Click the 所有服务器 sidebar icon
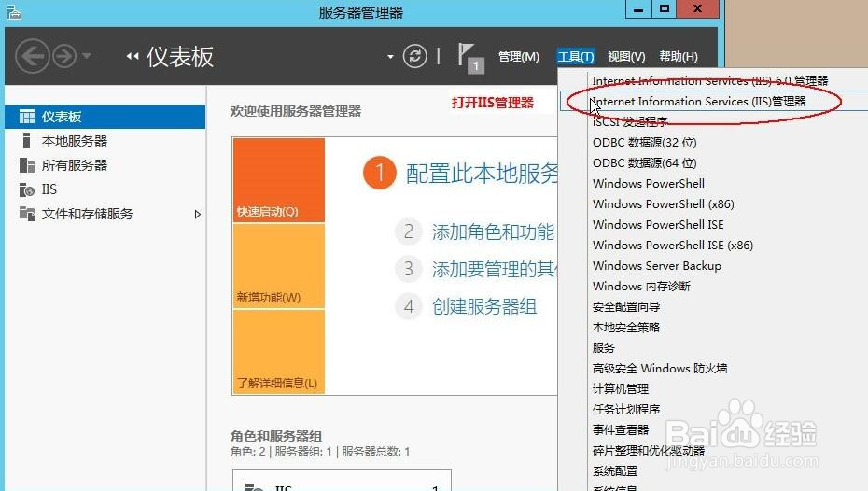Viewport: 868px width, 491px height. (26, 165)
